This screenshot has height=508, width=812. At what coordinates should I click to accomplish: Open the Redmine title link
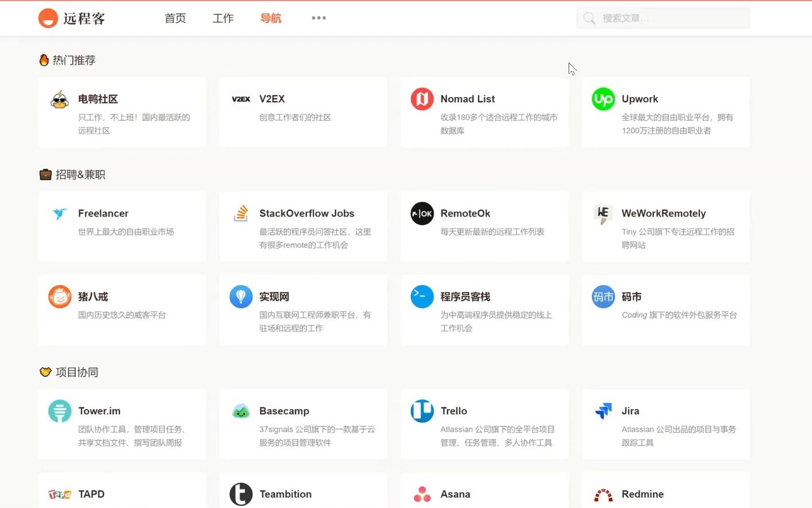[x=643, y=494]
